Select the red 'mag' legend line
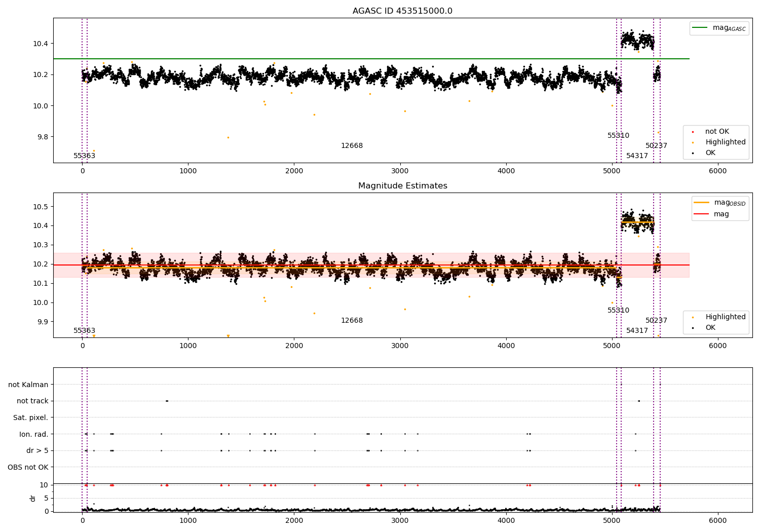Image resolution: width=760 pixels, height=532 pixels. coord(702,214)
